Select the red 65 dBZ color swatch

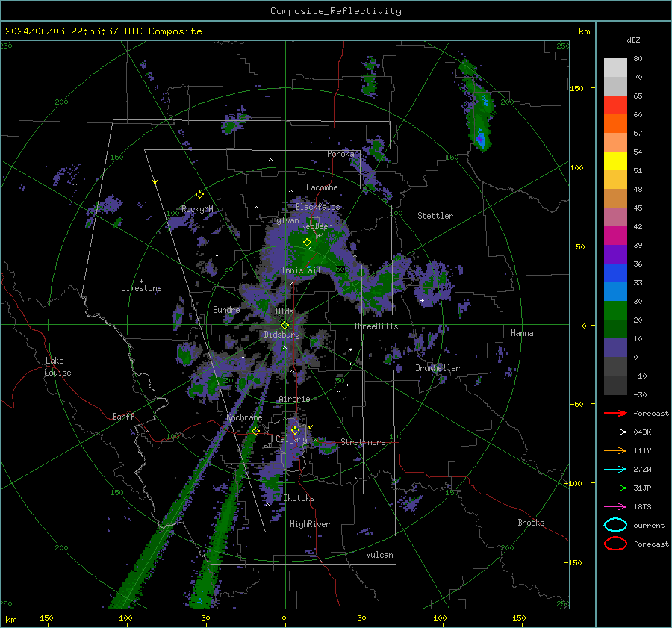click(615, 105)
